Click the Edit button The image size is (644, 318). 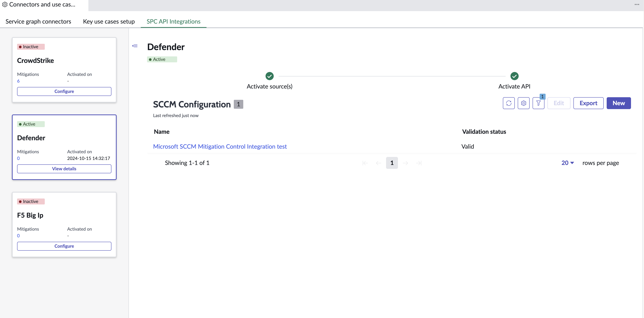[559, 103]
